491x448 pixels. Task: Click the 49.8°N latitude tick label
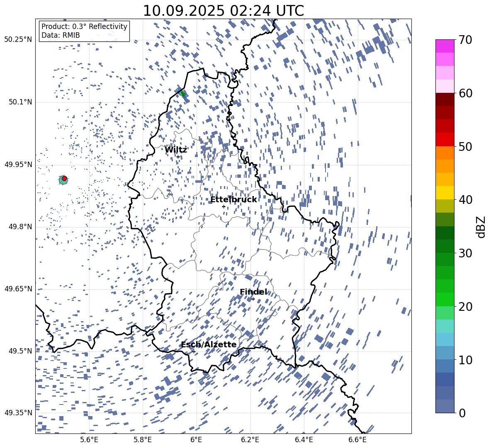pyautogui.click(x=20, y=227)
